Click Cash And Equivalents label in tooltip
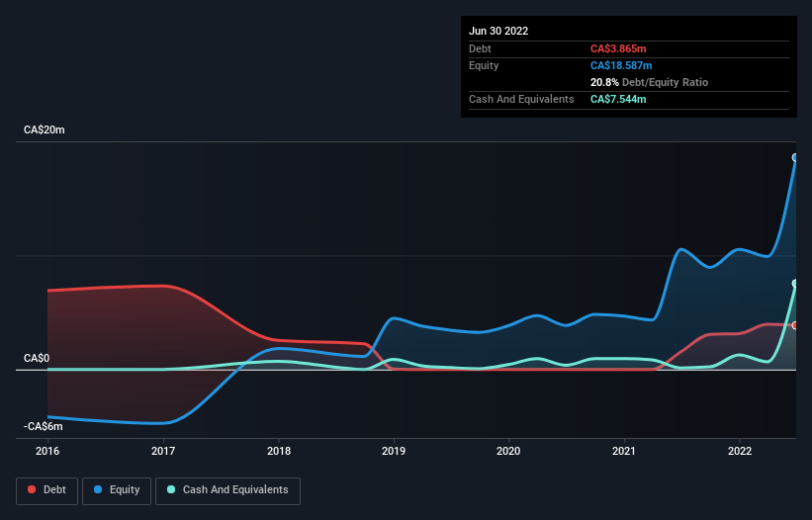This screenshot has height=520, width=812. [521, 99]
